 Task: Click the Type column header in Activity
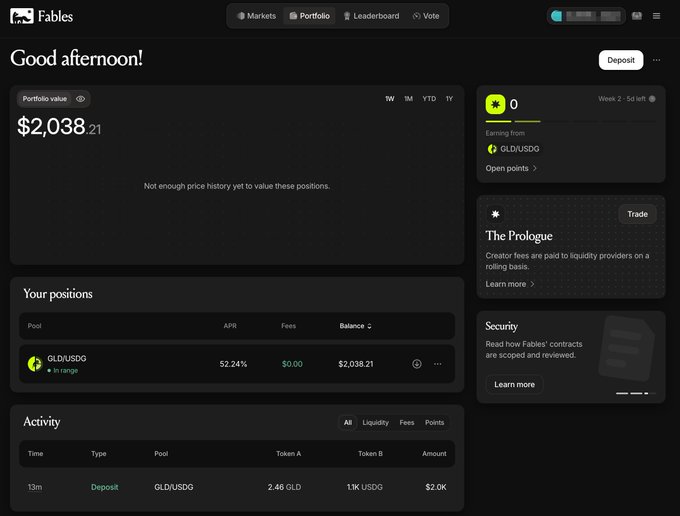98,454
